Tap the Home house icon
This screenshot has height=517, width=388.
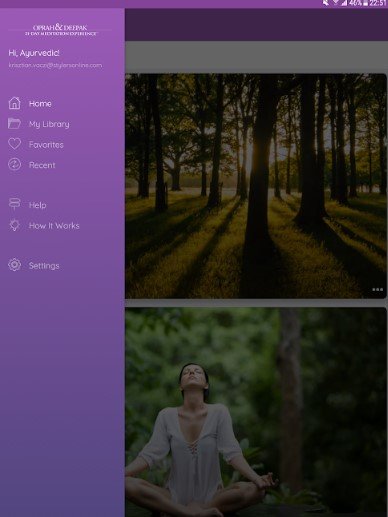14,103
